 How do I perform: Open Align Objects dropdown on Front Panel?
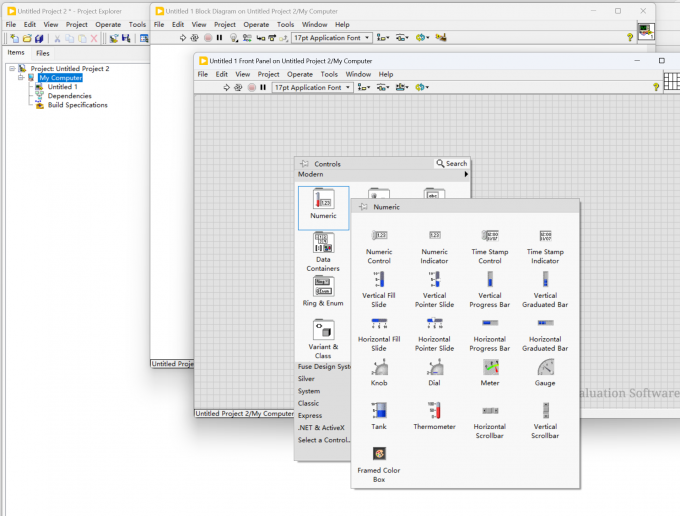coord(364,88)
